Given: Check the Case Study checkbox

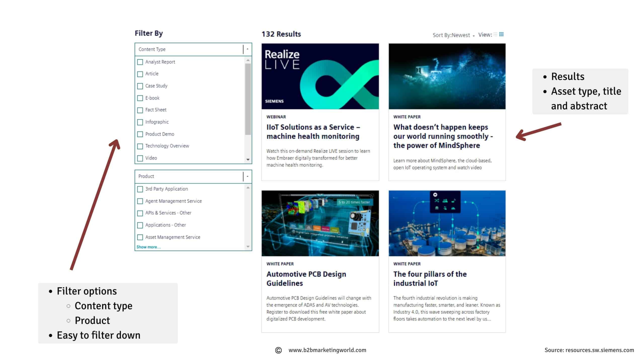Looking at the screenshot, I should pos(140,86).
